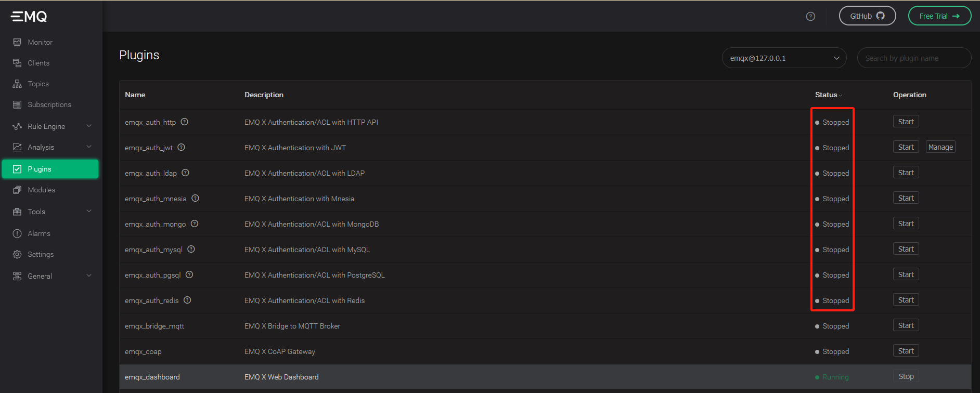Click the Free Trial button

(x=939, y=16)
